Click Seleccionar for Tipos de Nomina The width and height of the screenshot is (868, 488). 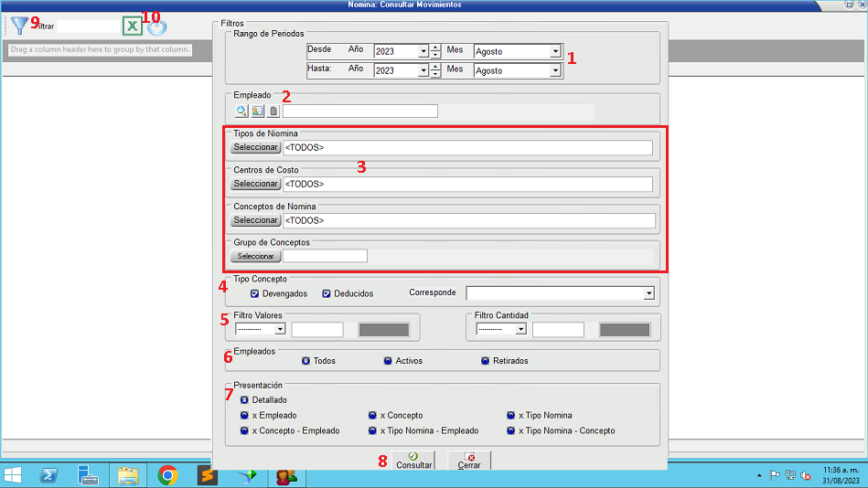pyautogui.click(x=255, y=147)
